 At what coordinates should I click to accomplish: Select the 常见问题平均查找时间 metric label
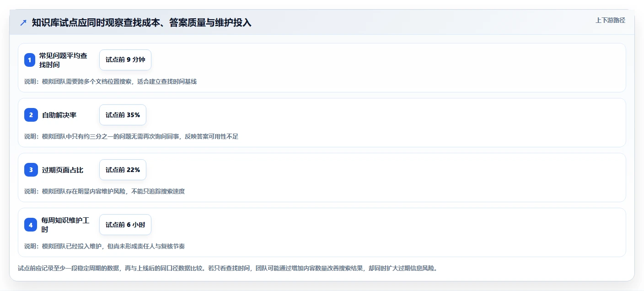pos(63,60)
